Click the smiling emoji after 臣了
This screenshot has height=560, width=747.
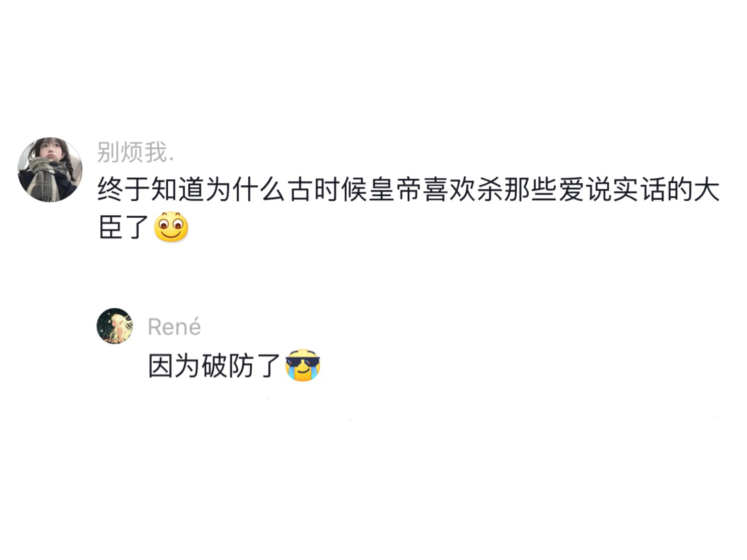coord(171,227)
